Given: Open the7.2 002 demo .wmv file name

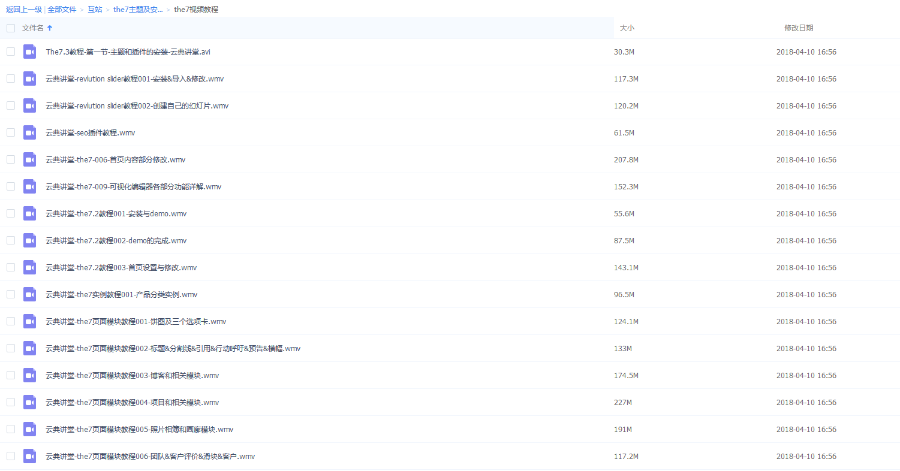Looking at the screenshot, I should pyautogui.click(x=117, y=240).
